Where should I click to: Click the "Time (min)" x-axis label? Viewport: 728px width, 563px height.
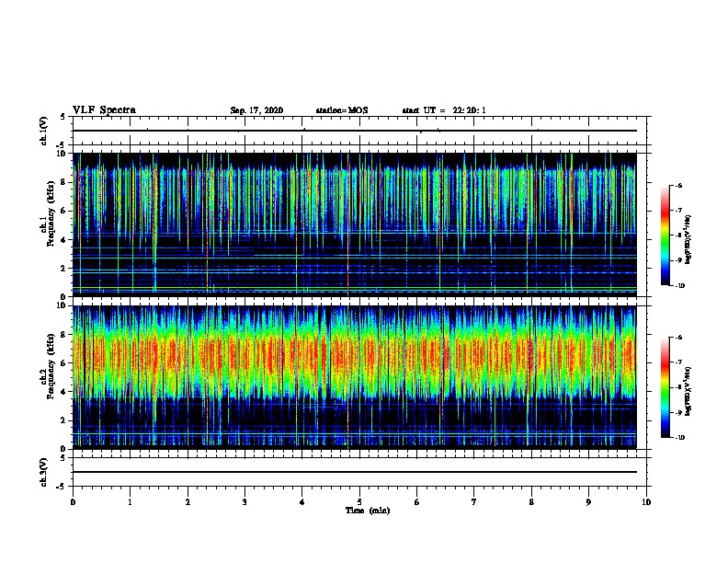[x=368, y=511]
